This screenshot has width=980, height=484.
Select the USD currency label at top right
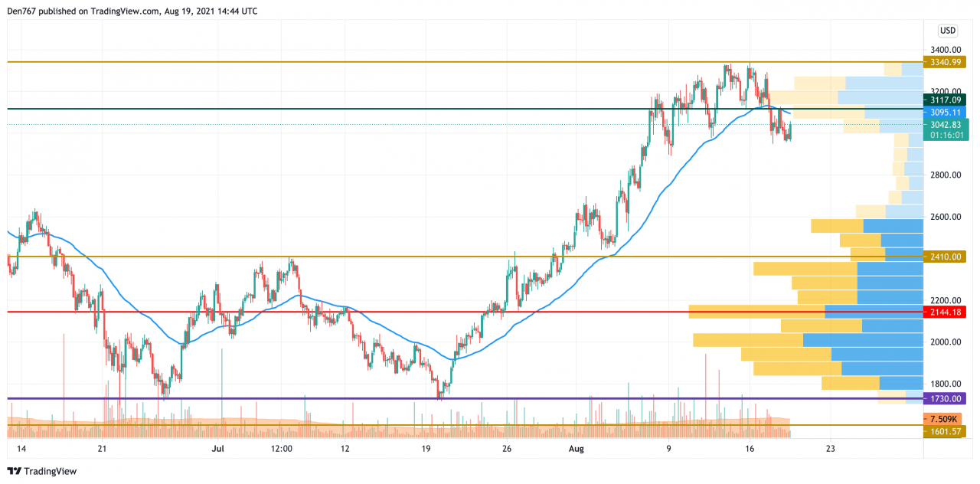click(947, 31)
